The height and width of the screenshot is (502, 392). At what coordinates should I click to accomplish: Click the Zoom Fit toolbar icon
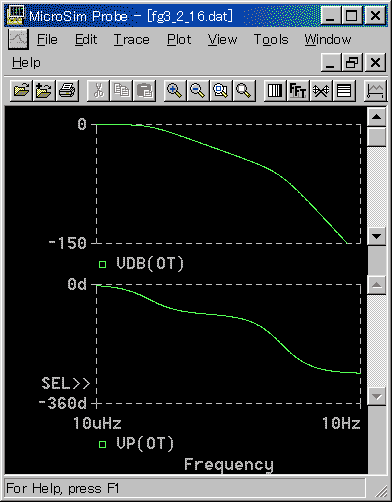[244, 90]
